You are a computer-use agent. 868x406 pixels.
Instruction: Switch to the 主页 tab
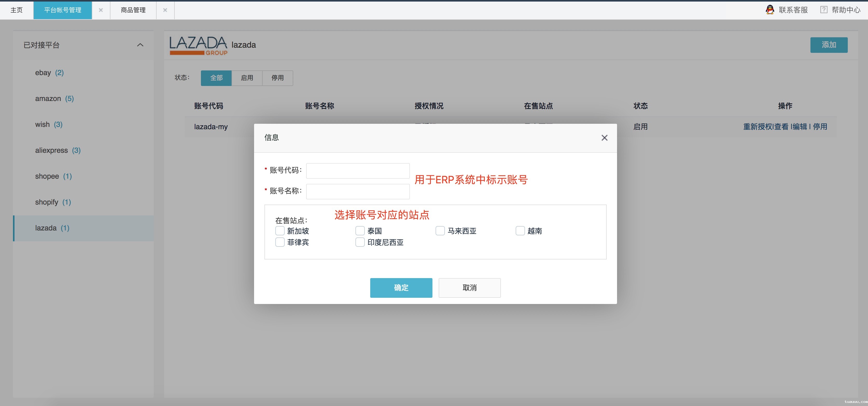point(16,10)
